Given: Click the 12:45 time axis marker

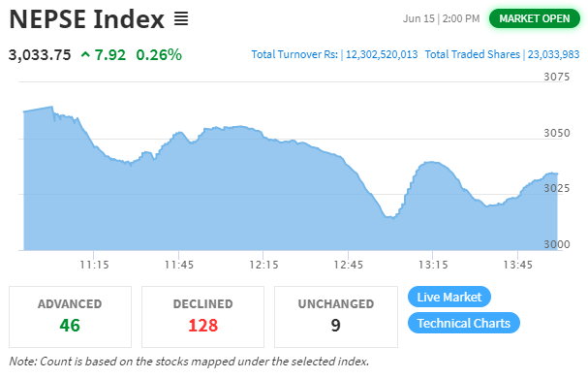Looking at the screenshot, I should 349,265.
